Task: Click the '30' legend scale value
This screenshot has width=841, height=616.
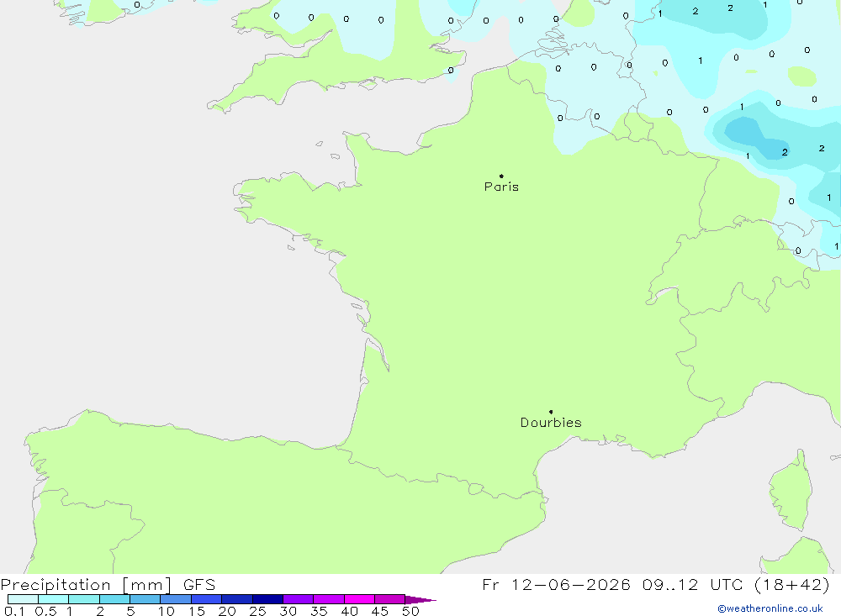Action: tap(288, 611)
